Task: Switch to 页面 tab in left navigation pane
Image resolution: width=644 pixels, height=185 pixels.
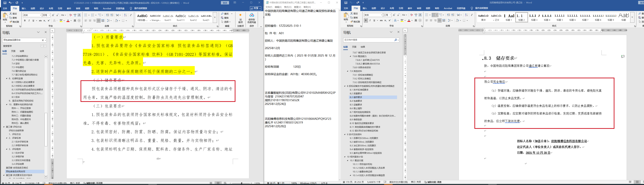Action: pos(13,51)
